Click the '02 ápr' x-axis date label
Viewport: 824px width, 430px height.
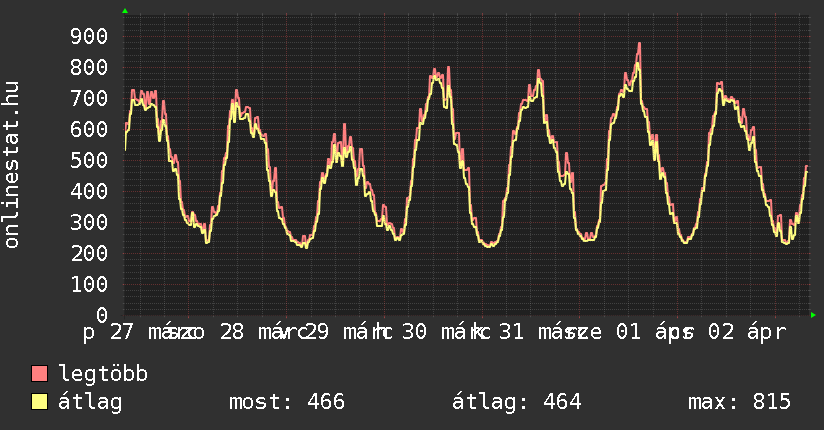(747, 332)
